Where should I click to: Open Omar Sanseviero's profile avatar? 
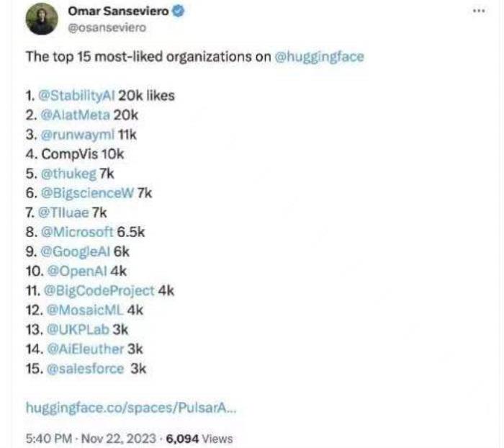[x=42, y=19]
